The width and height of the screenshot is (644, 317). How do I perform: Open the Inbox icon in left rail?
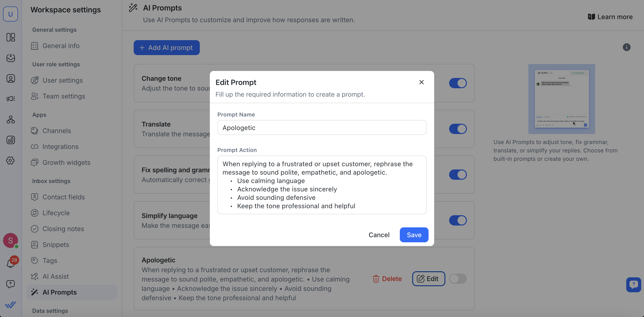(x=11, y=58)
